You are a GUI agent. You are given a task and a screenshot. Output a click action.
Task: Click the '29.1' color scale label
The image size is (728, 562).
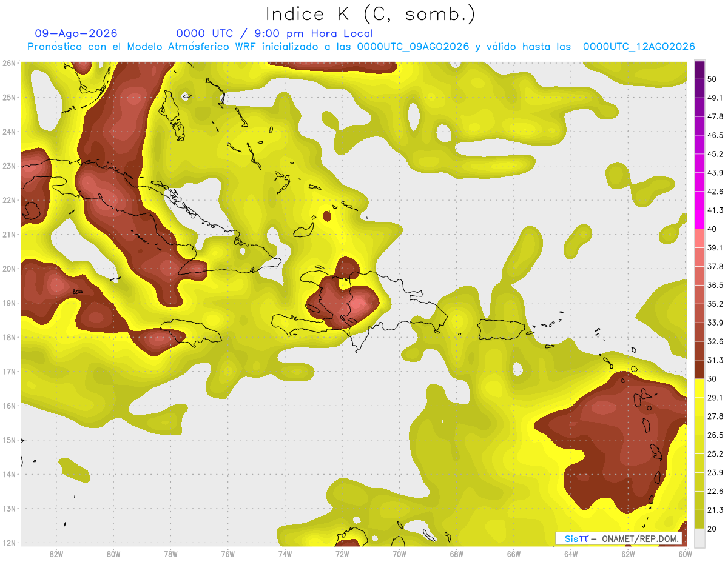coord(715,398)
